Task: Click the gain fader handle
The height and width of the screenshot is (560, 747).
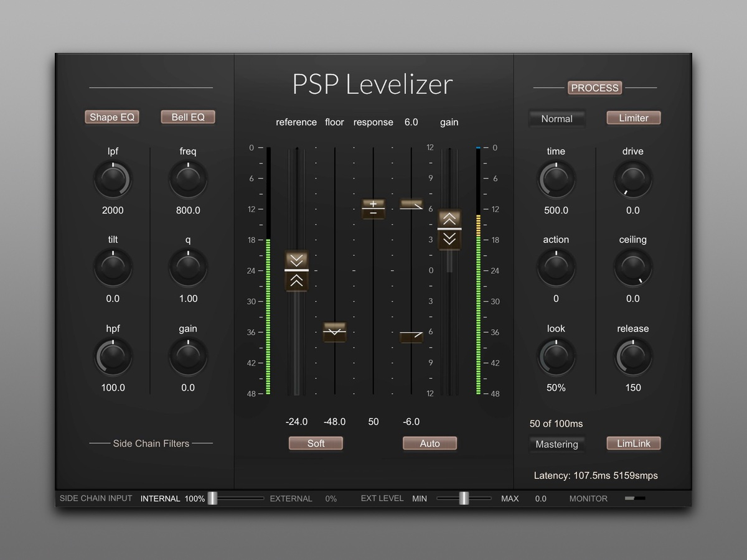Action: click(449, 229)
